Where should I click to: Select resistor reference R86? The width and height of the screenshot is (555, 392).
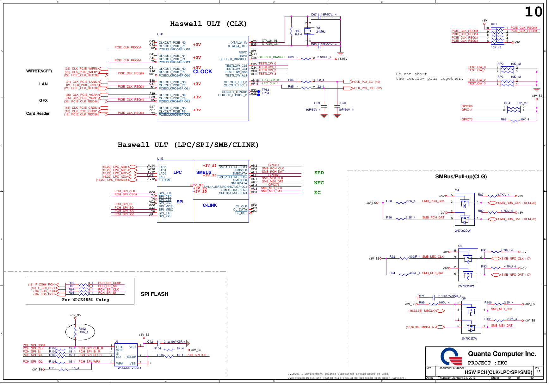coord(503,119)
